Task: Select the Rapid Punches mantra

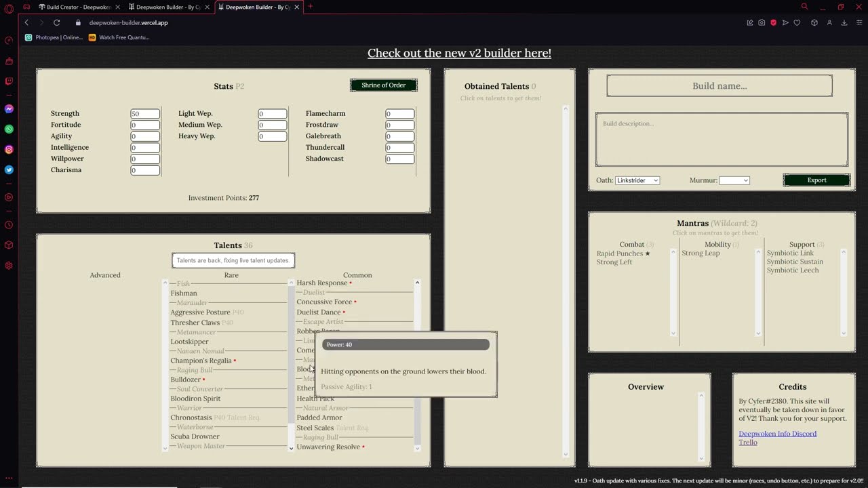Action: tap(619, 253)
